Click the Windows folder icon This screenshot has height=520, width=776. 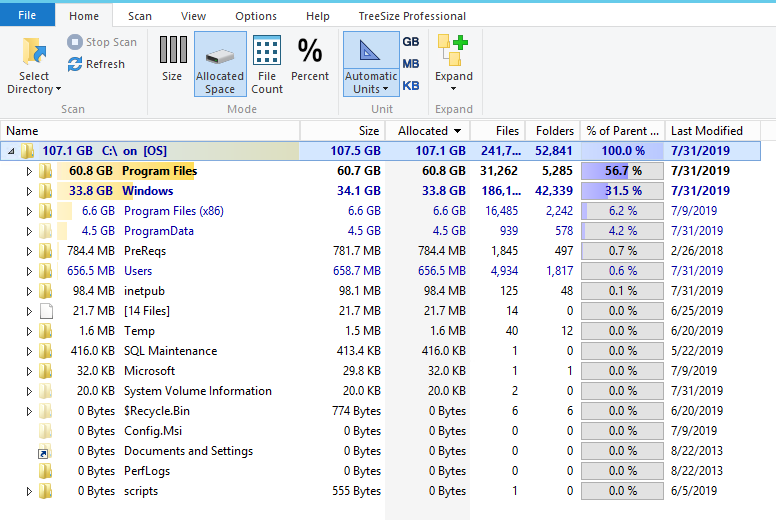click(x=46, y=190)
